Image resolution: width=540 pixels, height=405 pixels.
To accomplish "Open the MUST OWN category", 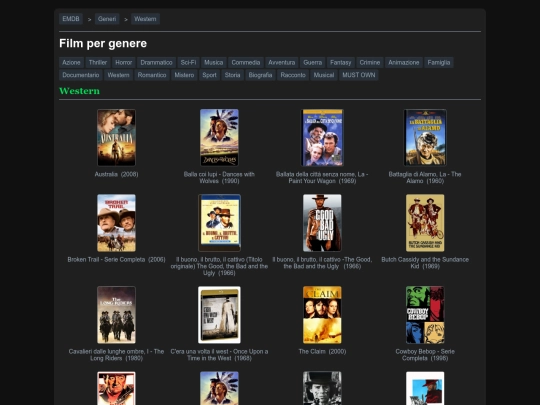I will pyautogui.click(x=359, y=75).
